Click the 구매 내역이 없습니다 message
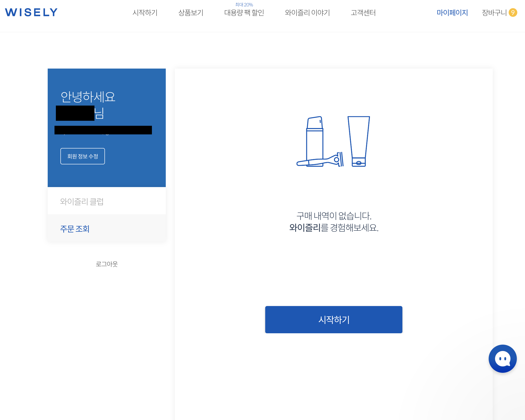This screenshot has height=420, width=525. pos(334,215)
